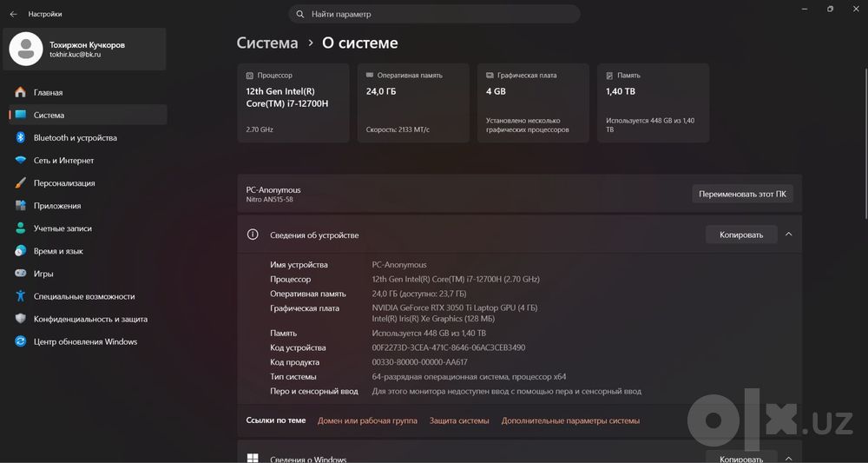Screen dimensions: 868x463
Task: Open Центр обновления Windows
Action: click(x=88, y=341)
